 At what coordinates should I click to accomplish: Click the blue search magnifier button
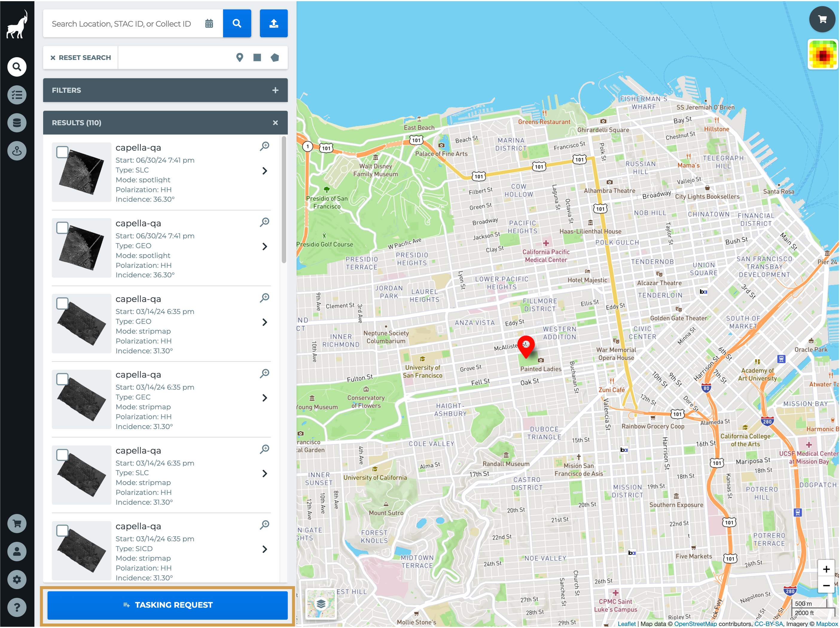click(x=237, y=24)
